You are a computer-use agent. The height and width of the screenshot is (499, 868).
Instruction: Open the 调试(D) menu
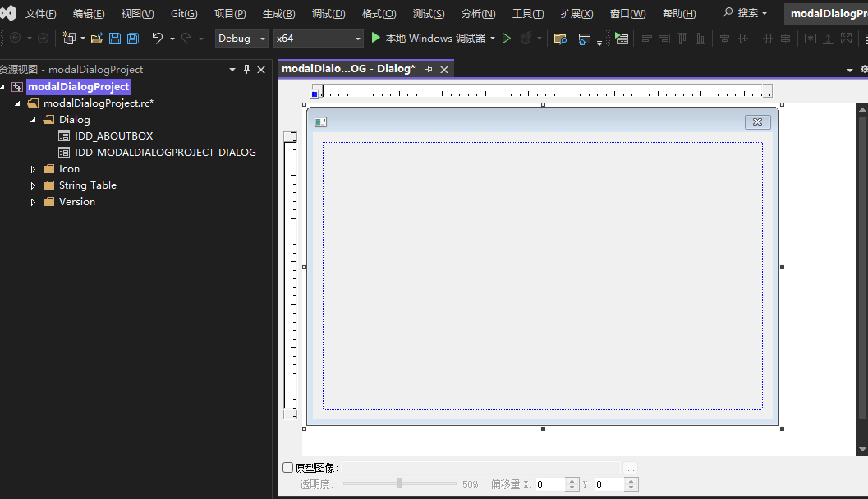[328, 12]
